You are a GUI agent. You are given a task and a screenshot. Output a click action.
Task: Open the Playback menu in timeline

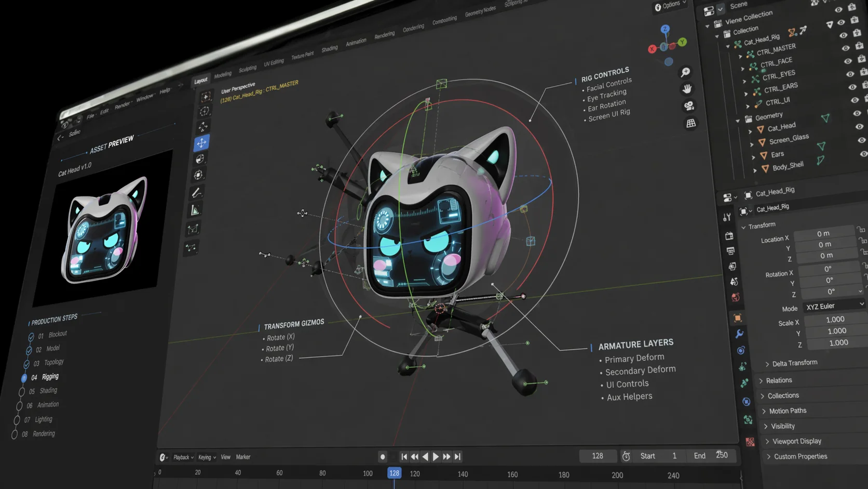point(183,457)
